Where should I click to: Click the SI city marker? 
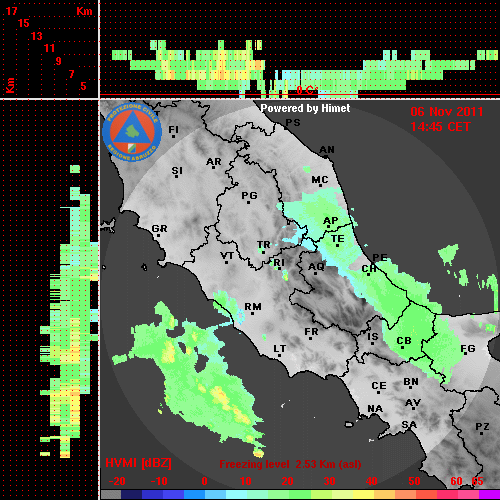[x=177, y=172]
